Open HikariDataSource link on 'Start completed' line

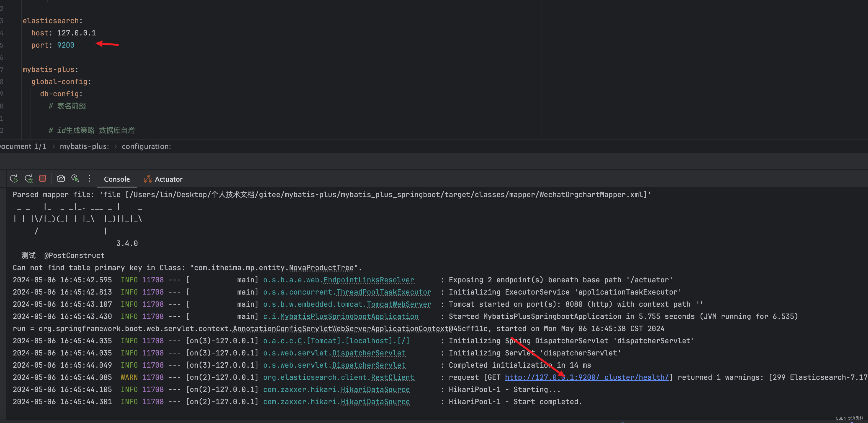pos(375,401)
